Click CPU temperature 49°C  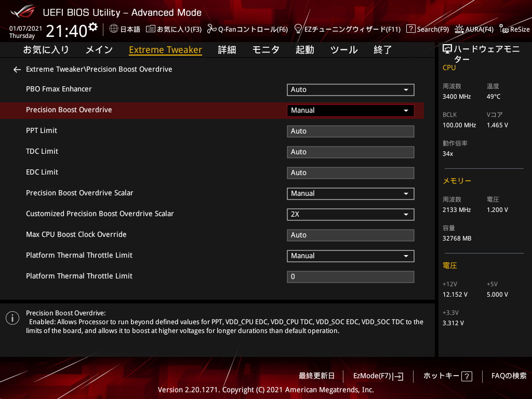494,97
